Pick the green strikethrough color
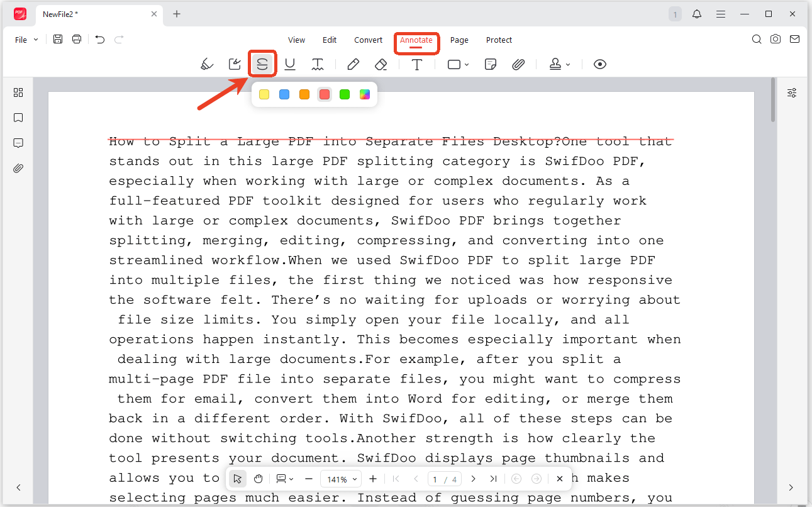The height and width of the screenshot is (507, 812). point(345,94)
